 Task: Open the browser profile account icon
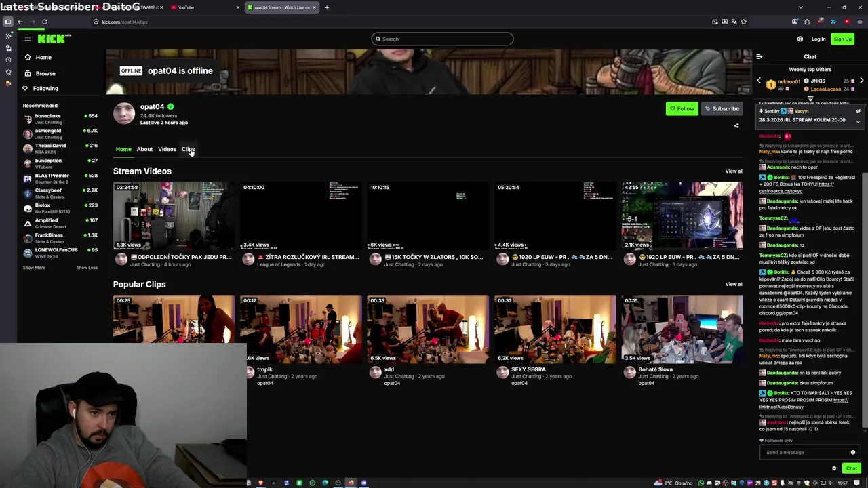(x=795, y=22)
